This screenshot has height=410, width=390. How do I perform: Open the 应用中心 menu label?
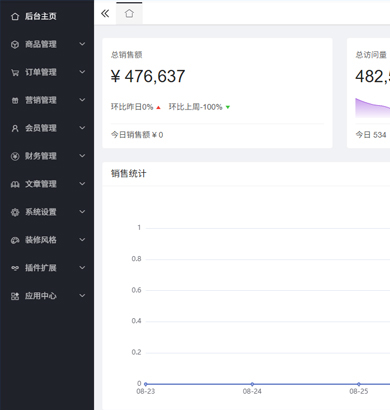(x=41, y=296)
